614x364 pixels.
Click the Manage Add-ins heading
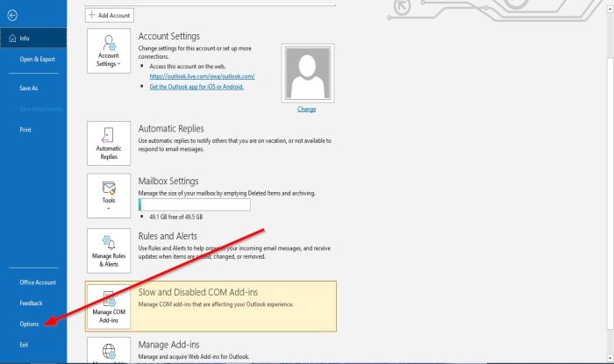click(x=168, y=345)
